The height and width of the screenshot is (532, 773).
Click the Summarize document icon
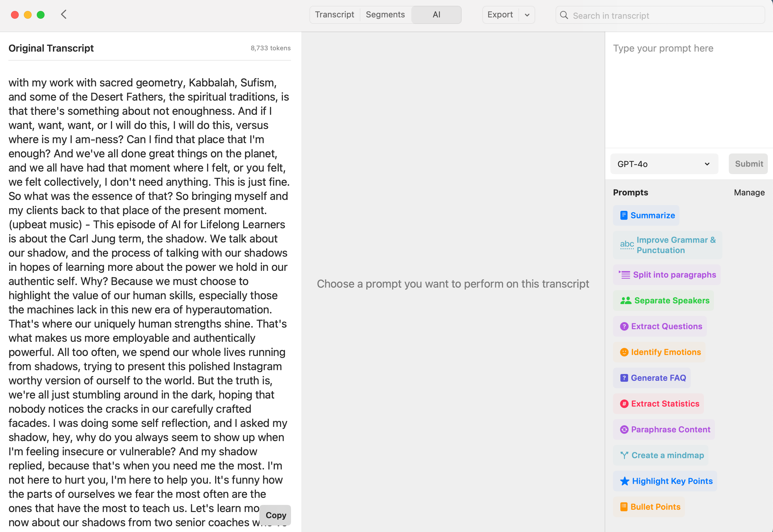[624, 215]
